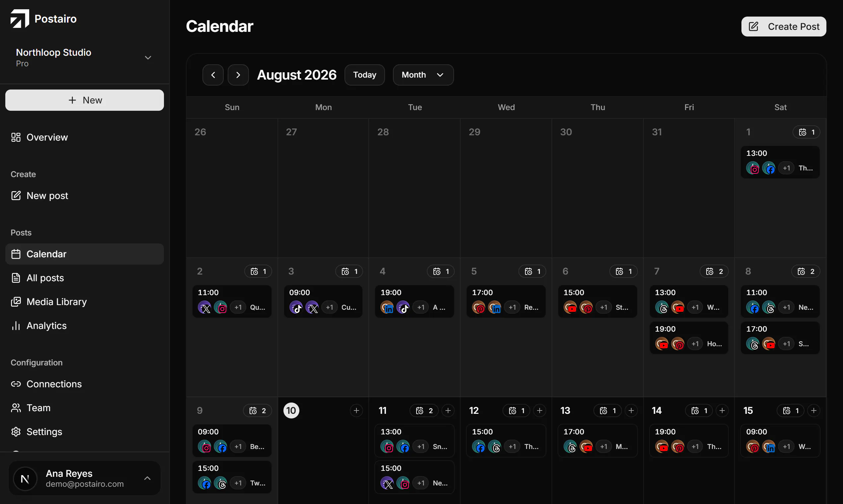Click the Sat column header
This screenshot has width=843, height=504.
point(781,107)
